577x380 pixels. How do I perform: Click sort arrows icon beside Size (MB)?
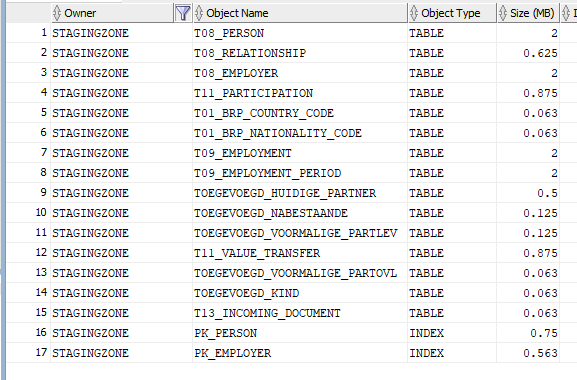[503, 13]
